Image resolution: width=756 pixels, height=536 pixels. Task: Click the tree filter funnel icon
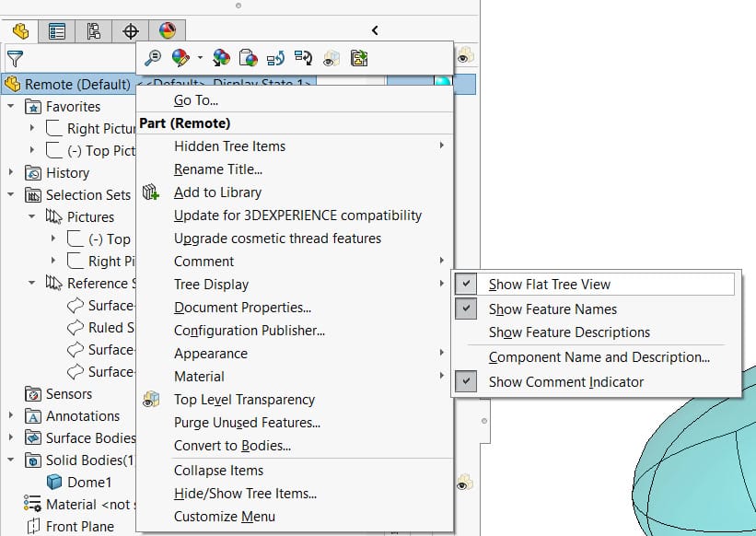pos(15,59)
